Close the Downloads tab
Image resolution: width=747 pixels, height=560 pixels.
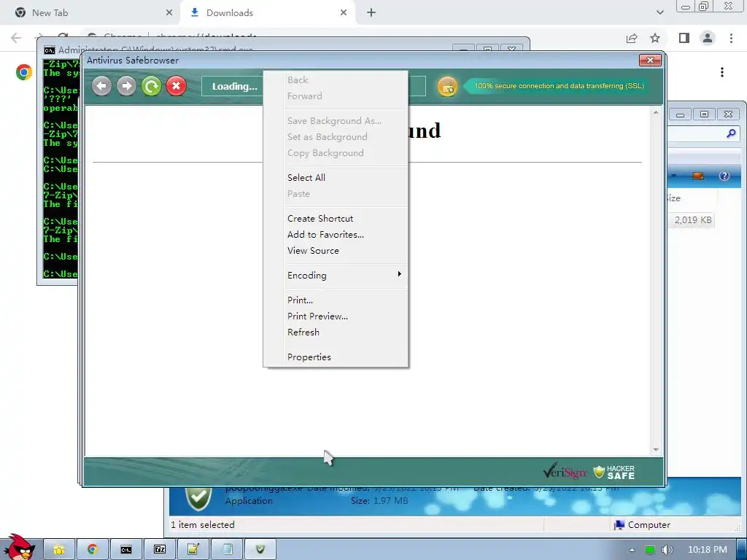coord(344,13)
